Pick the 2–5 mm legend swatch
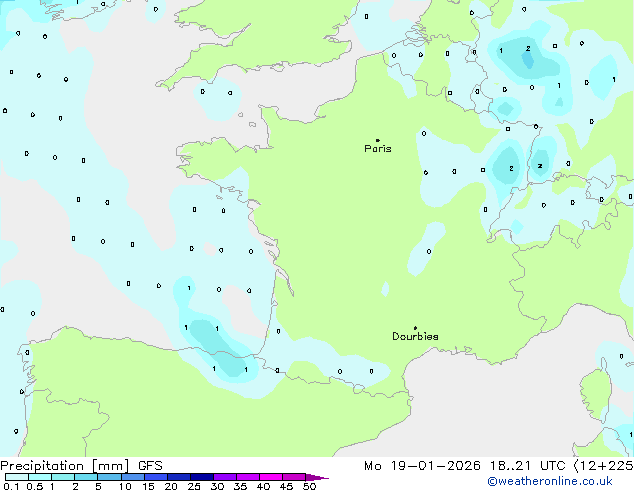Screen dimensions: 634x490 tap(86, 477)
